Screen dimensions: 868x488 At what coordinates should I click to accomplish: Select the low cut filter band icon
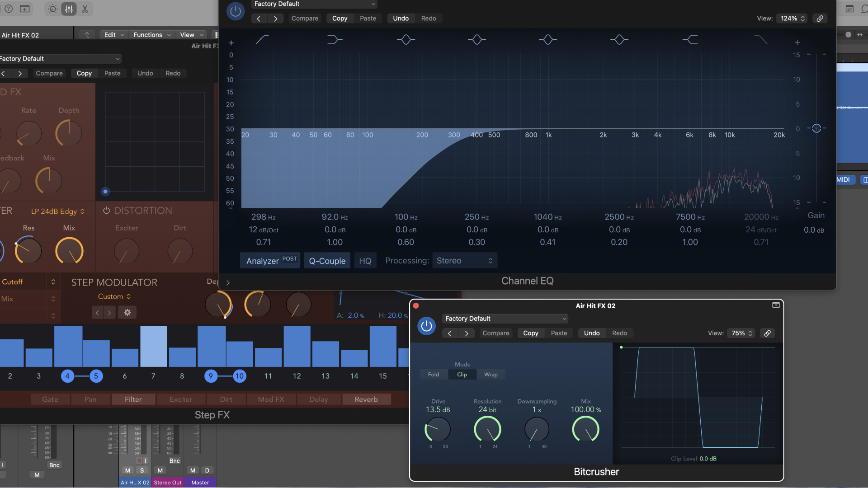point(262,40)
